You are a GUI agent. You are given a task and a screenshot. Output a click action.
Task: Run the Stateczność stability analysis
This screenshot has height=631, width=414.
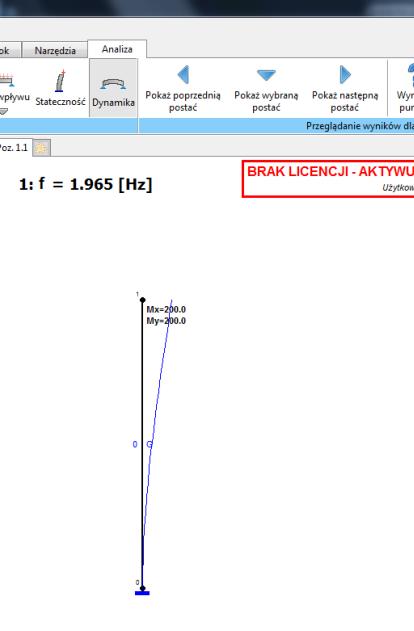pyautogui.click(x=60, y=88)
